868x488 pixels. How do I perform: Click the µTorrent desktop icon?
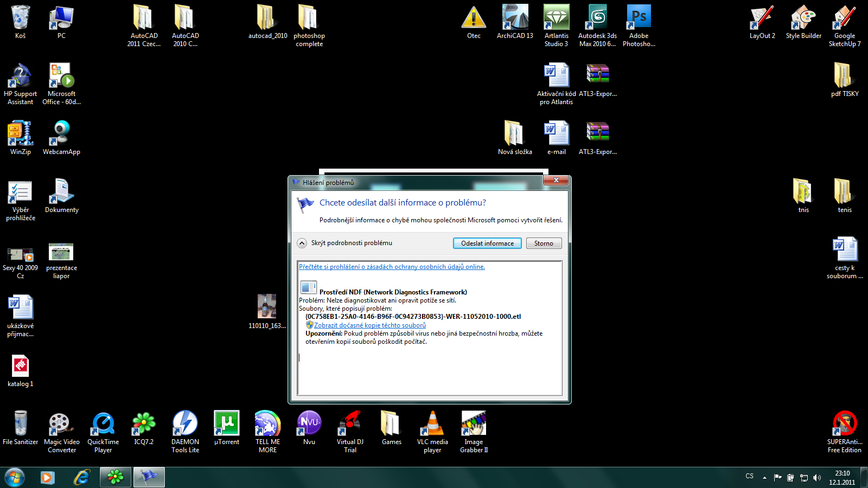tap(227, 428)
